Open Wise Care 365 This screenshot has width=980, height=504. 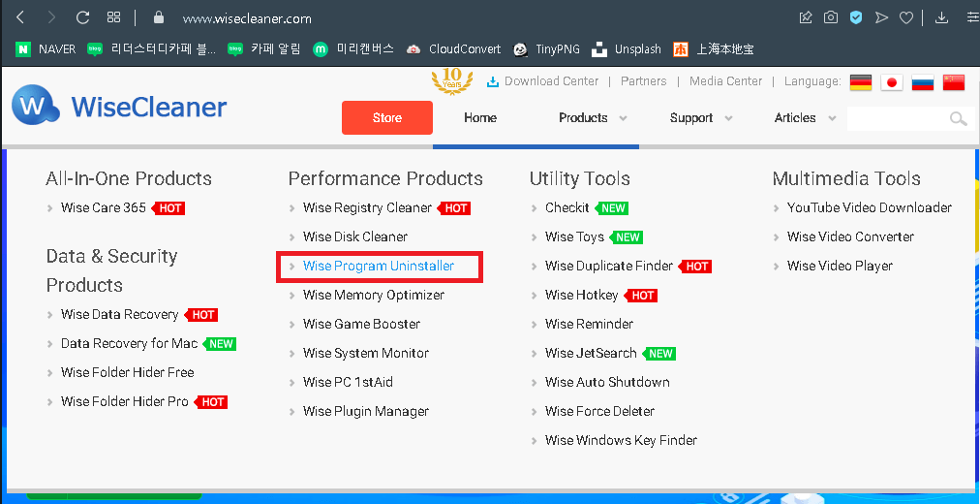pos(103,207)
